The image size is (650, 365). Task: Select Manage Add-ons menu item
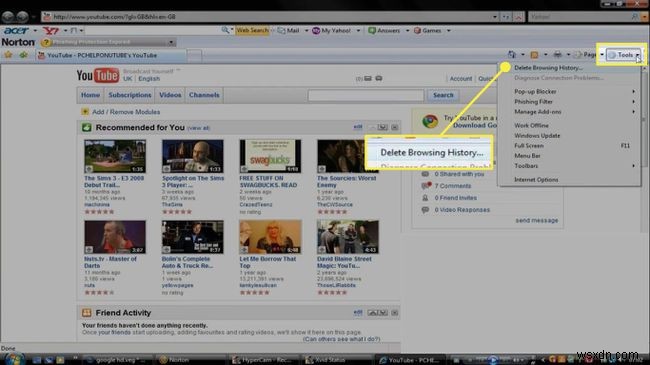click(569, 112)
